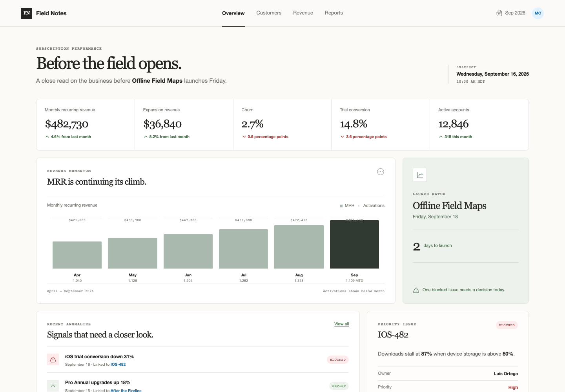Click the MRR up-arrow trend icon
Image resolution: width=565 pixels, height=392 pixels.
coord(47,137)
